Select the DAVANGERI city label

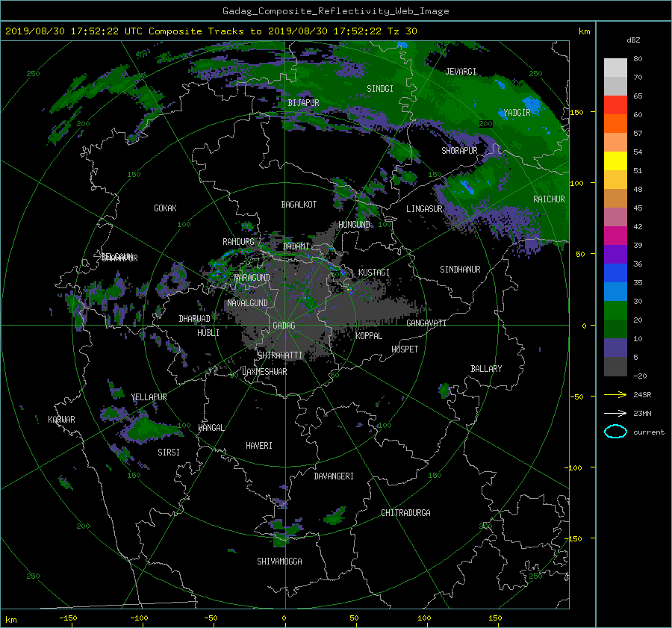tap(334, 476)
